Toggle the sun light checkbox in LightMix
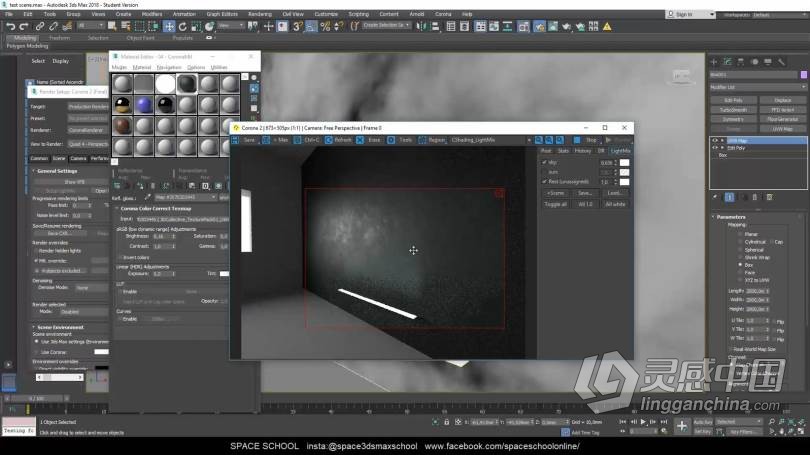 544,172
